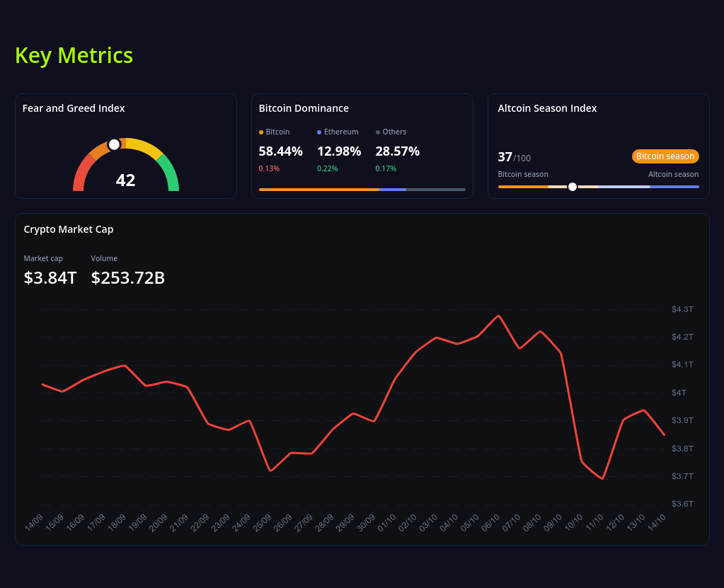The width and height of the screenshot is (724, 588).
Task: Open the Altcoin Season Index title
Action: click(547, 108)
